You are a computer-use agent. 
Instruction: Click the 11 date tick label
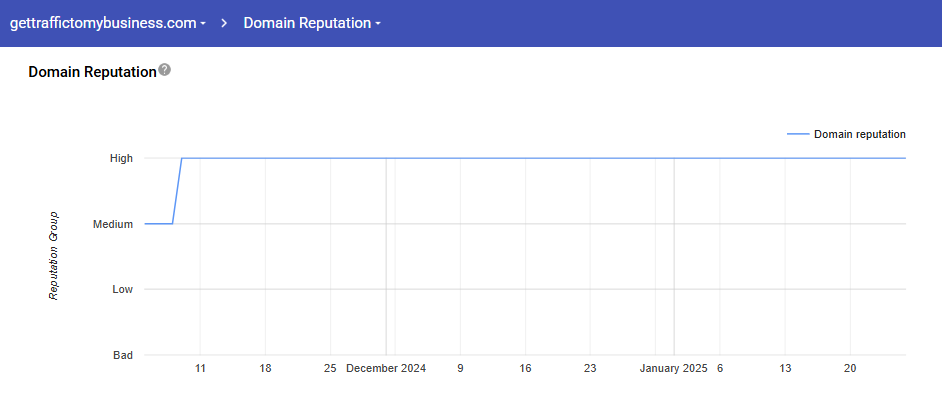200,369
